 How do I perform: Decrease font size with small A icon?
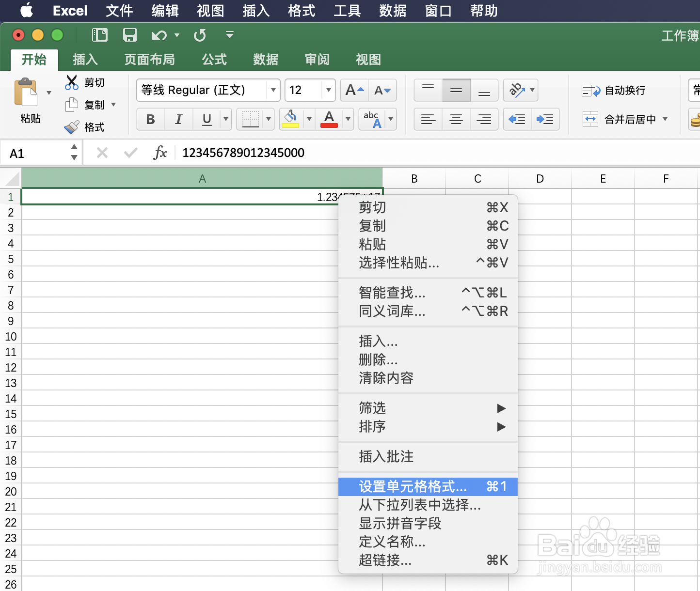pos(382,90)
